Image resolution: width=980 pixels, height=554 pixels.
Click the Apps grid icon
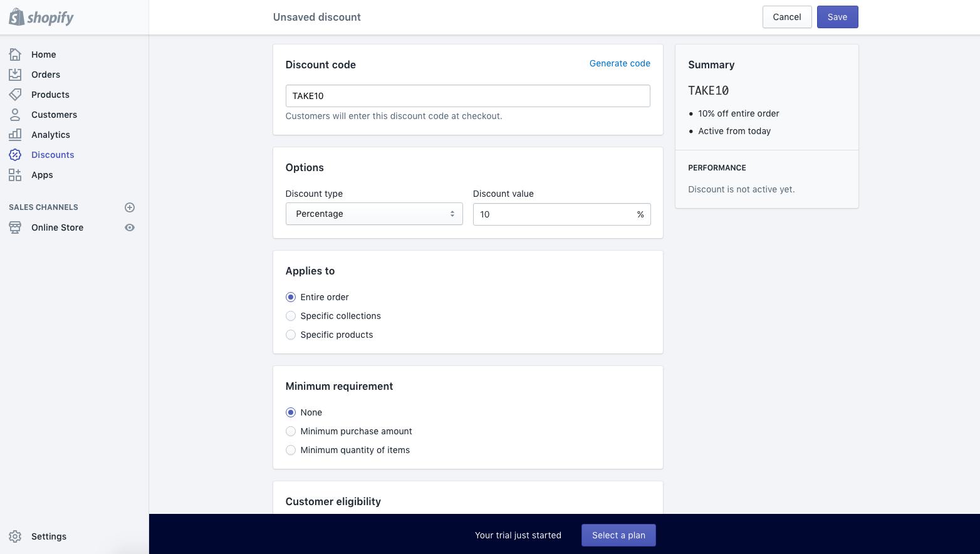15,175
